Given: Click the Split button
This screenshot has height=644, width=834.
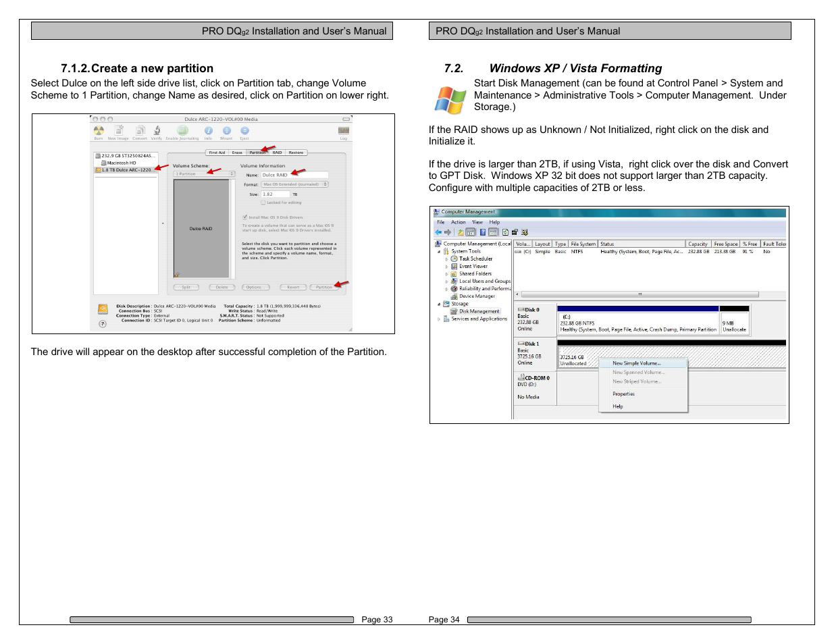Looking at the screenshot, I should tap(186, 287).
